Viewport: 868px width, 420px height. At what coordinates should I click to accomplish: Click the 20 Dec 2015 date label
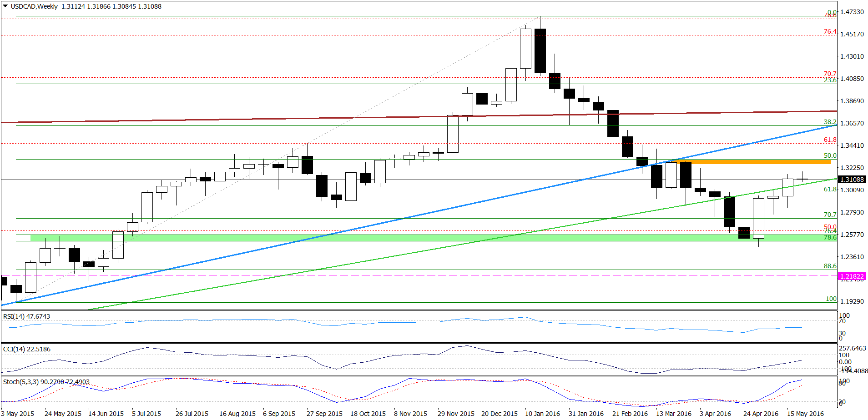click(x=500, y=414)
